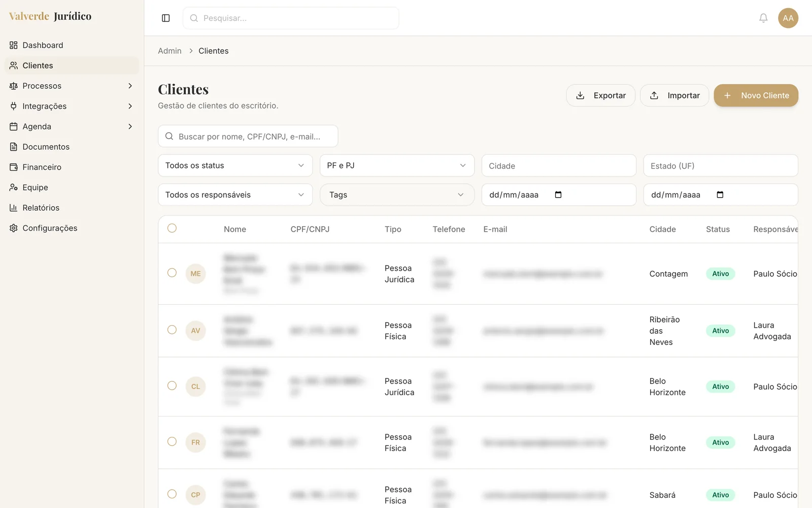Viewport: 812px width, 508px height.
Task: Click the Estado (UF) filter field
Action: pyautogui.click(x=721, y=166)
